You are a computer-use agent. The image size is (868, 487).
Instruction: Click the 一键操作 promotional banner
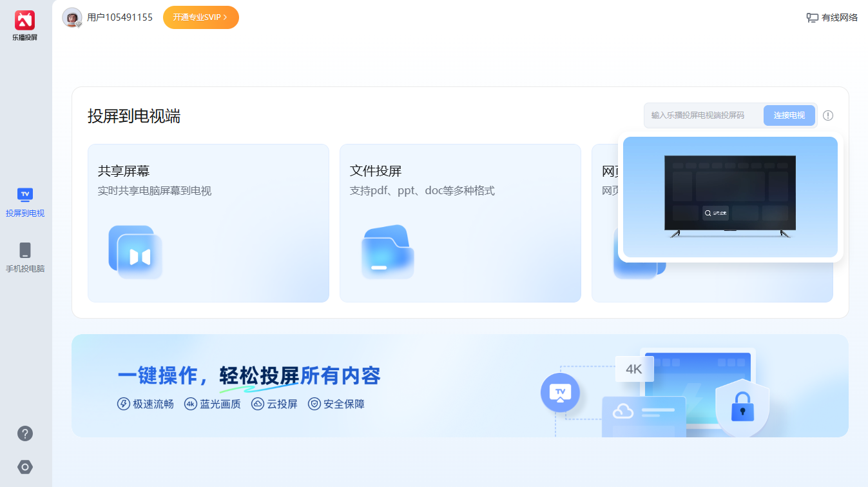click(460, 386)
